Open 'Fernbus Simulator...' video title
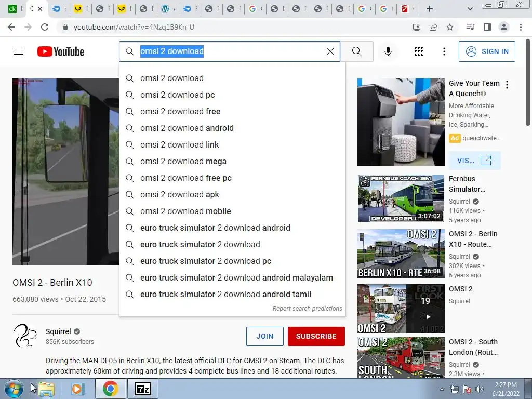 467,184
